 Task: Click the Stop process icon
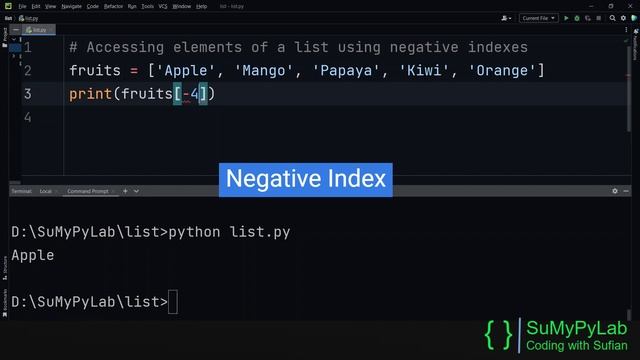pyautogui.click(x=598, y=18)
